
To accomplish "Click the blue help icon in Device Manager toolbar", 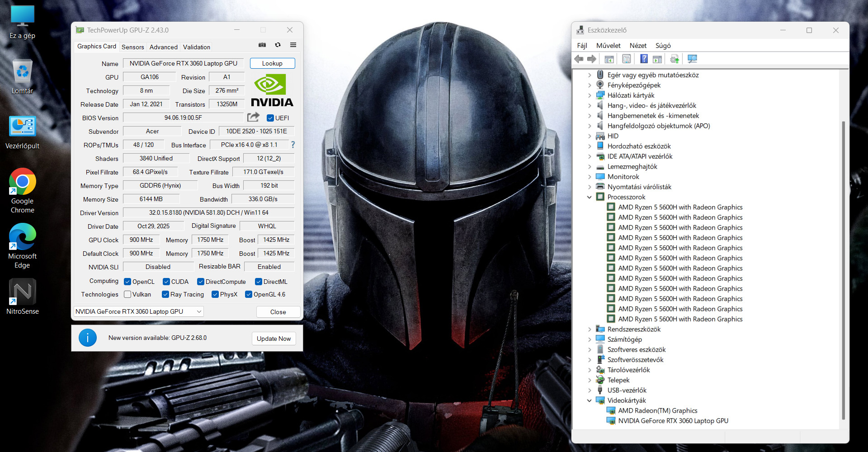I will 644,59.
